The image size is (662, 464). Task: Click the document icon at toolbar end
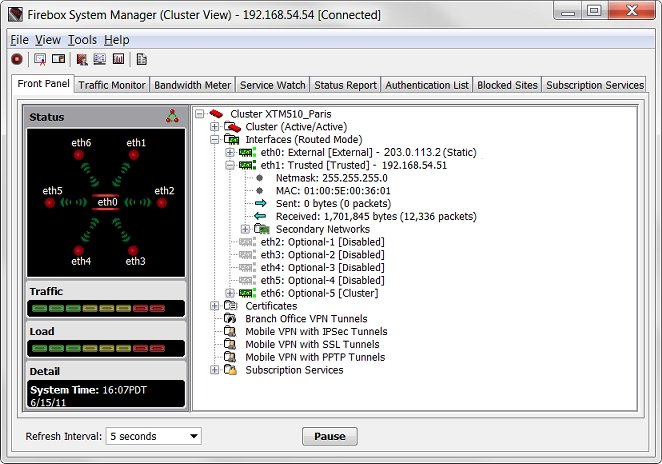142,59
